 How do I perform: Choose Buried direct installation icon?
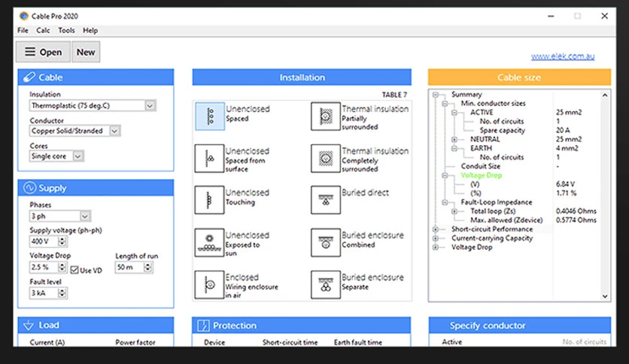coord(326,199)
